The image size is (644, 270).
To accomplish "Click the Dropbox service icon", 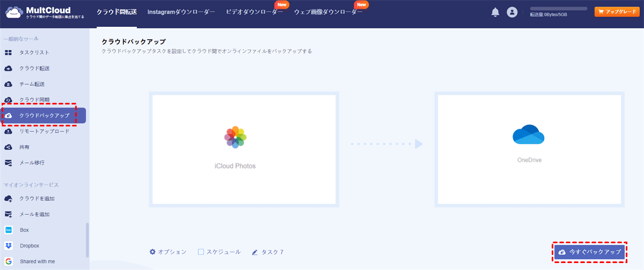I will (x=9, y=246).
